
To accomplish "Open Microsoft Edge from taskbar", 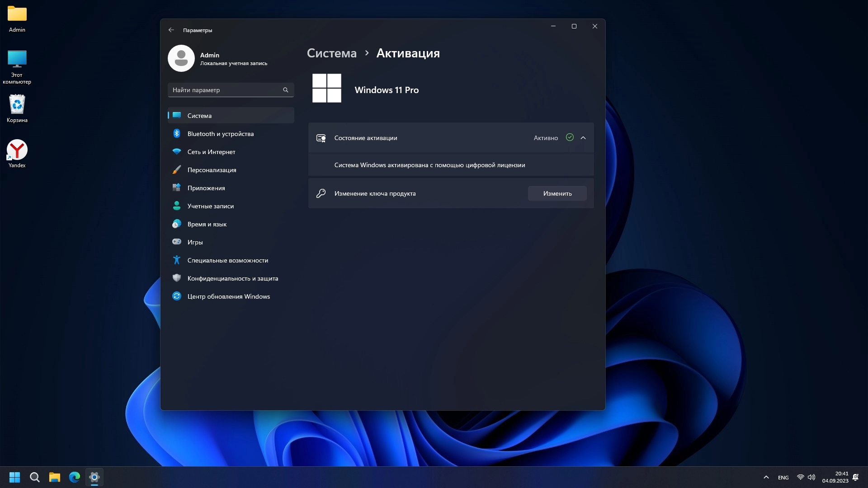I will 75,477.
